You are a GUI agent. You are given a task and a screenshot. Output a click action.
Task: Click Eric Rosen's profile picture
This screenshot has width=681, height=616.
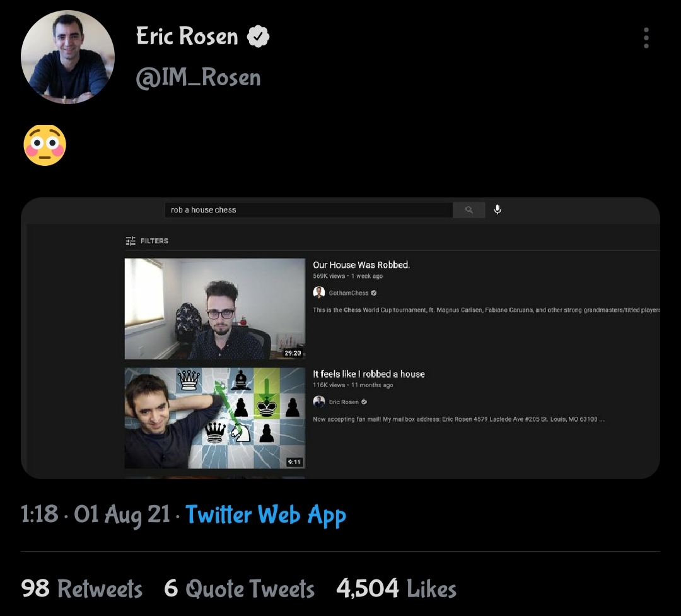(x=67, y=57)
